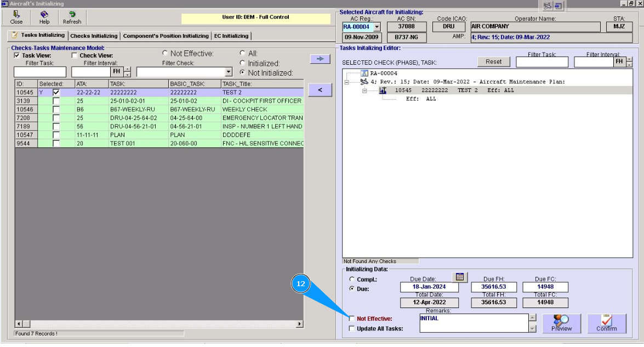Viewport: 644px width, 347px height.
Task: Decrease left Filter Interval spinner
Action: pyautogui.click(x=127, y=75)
